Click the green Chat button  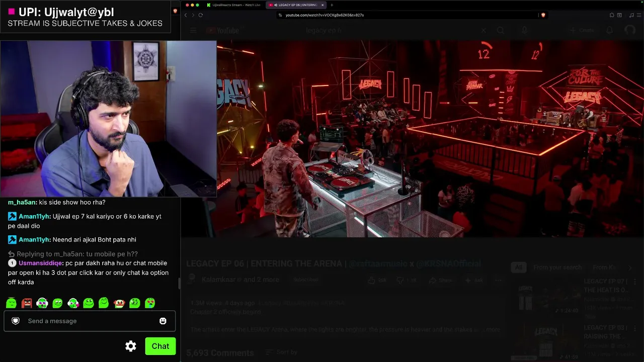(160, 346)
